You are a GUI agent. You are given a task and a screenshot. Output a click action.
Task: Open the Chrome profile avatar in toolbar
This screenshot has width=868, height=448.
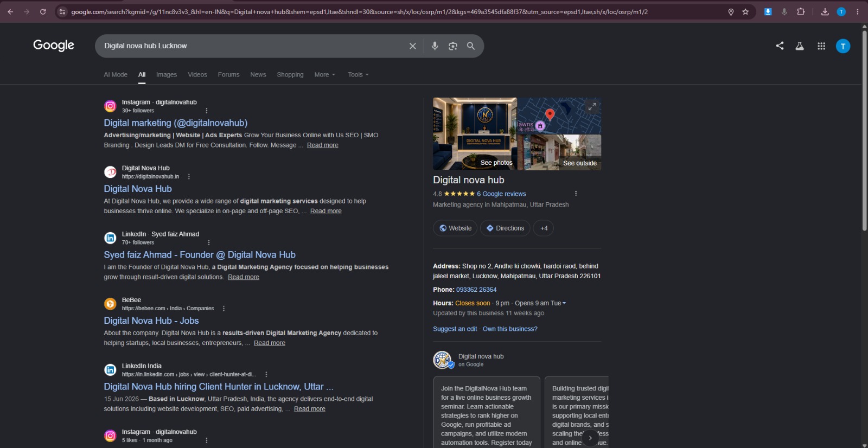point(841,11)
